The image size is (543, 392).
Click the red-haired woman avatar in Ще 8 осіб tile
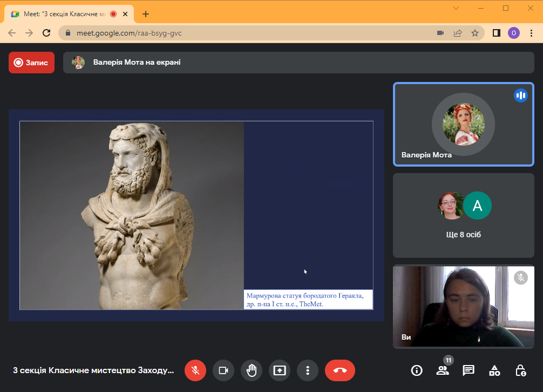pyautogui.click(x=450, y=205)
